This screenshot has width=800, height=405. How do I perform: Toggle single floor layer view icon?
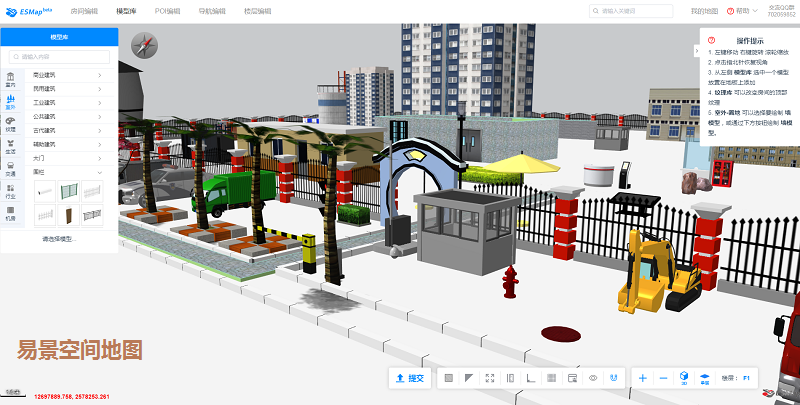point(705,378)
